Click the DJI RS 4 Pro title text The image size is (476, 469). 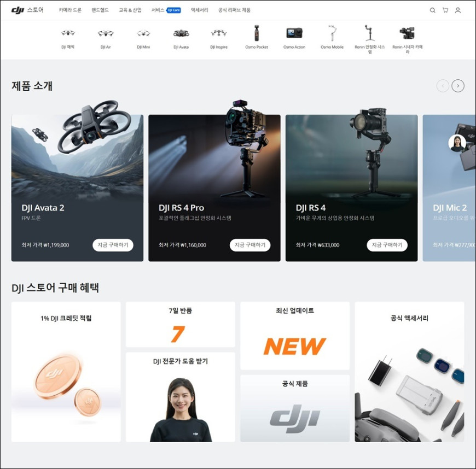181,208
